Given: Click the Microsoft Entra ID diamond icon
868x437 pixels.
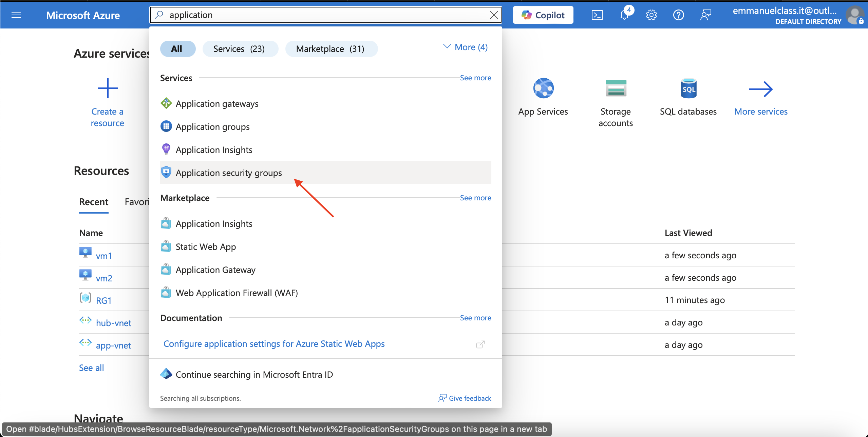Looking at the screenshot, I should [166, 374].
